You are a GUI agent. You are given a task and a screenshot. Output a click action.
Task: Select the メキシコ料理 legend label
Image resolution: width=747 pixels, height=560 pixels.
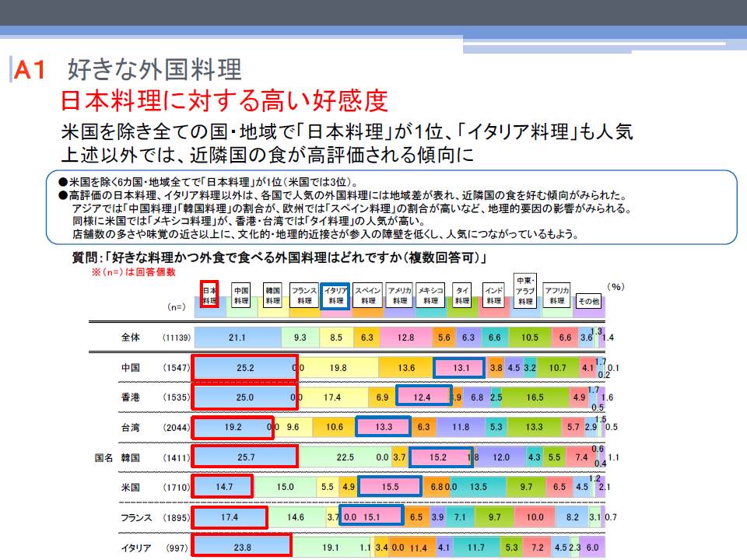430,295
